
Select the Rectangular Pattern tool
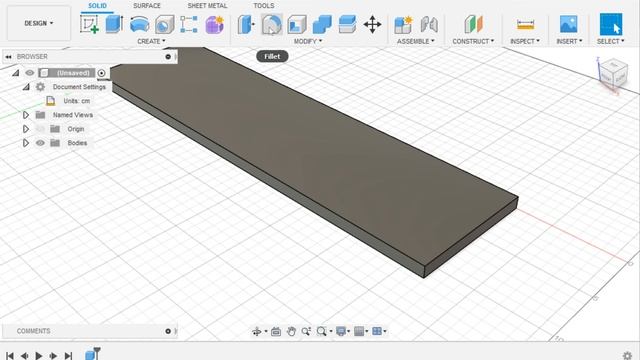point(189,24)
